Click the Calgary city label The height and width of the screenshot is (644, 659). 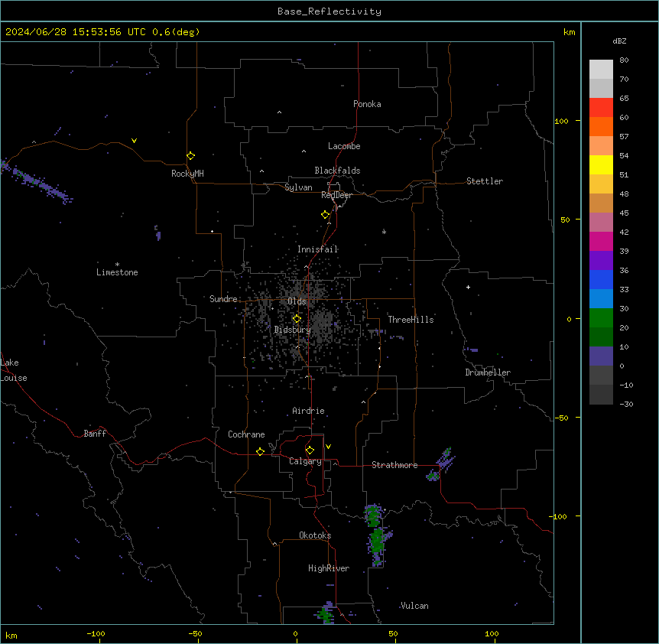tap(305, 461)
